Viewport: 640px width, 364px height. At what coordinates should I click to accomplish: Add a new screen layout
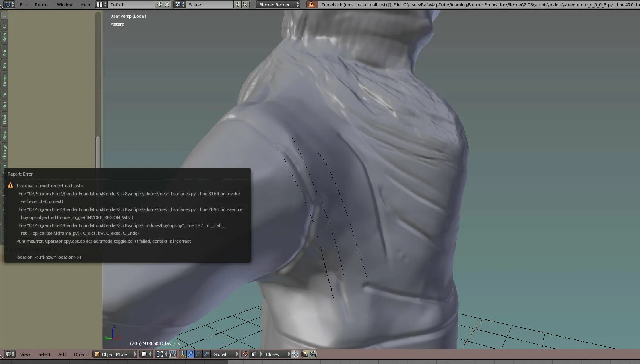(x=160, y=4)
